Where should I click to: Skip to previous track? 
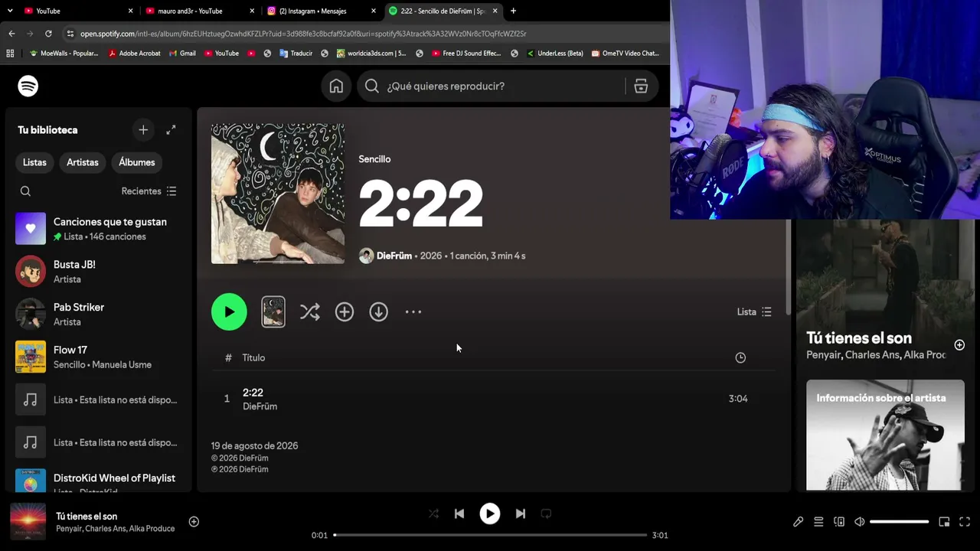coord(459,514)
